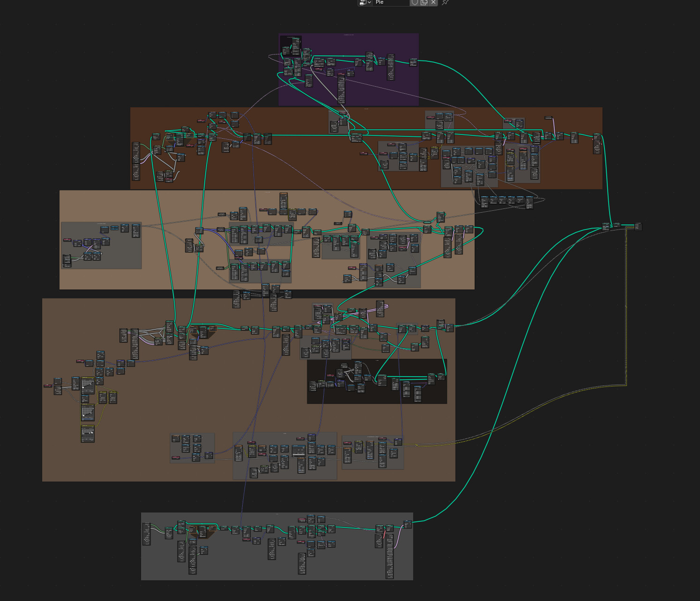Open the node tree browse dropdown
The width and height of the screenshot is (700, 601).
click(x=365, y=2)
